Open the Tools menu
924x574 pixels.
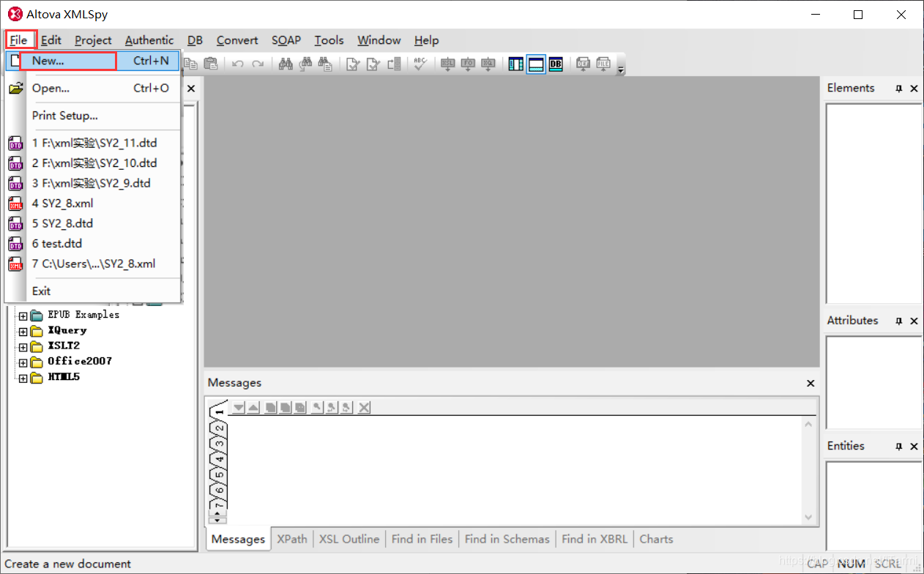329,40
